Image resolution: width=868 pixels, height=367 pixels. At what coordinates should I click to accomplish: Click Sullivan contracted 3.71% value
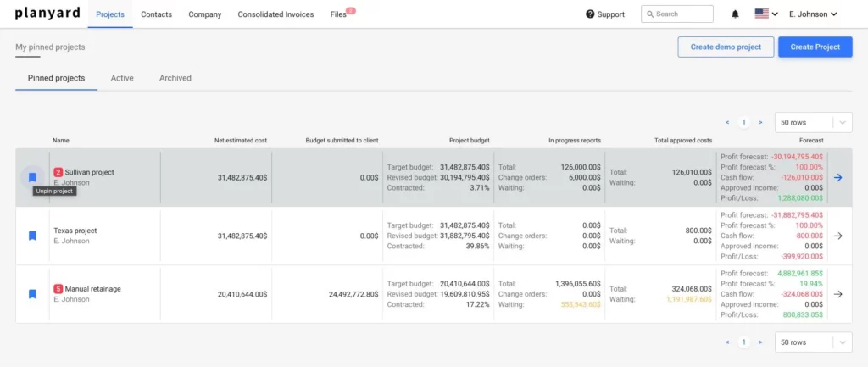pyautogui.click(x=480, y=187)
